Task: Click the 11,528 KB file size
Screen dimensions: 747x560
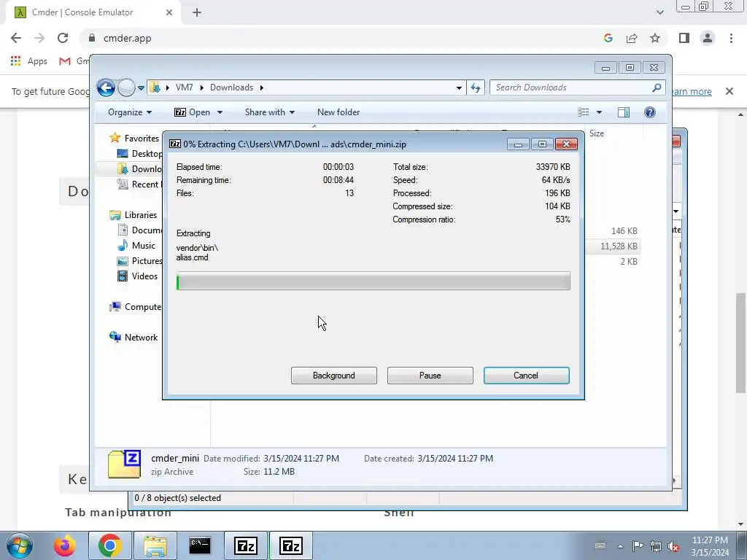Action: pos(619,246)
